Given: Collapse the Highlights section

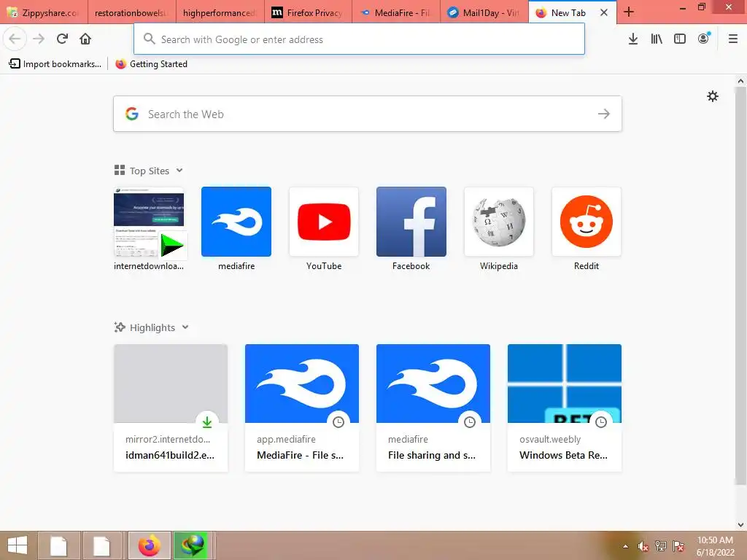Looking at the screenshot, I should pyautogui.click(x=185, y=327).
